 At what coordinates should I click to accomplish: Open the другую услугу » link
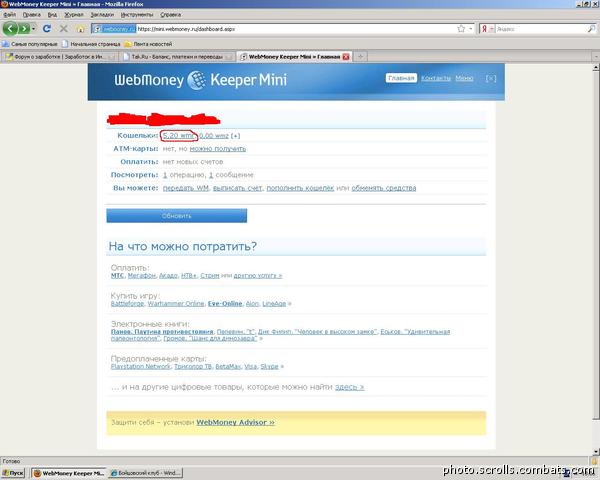point(258,276)
